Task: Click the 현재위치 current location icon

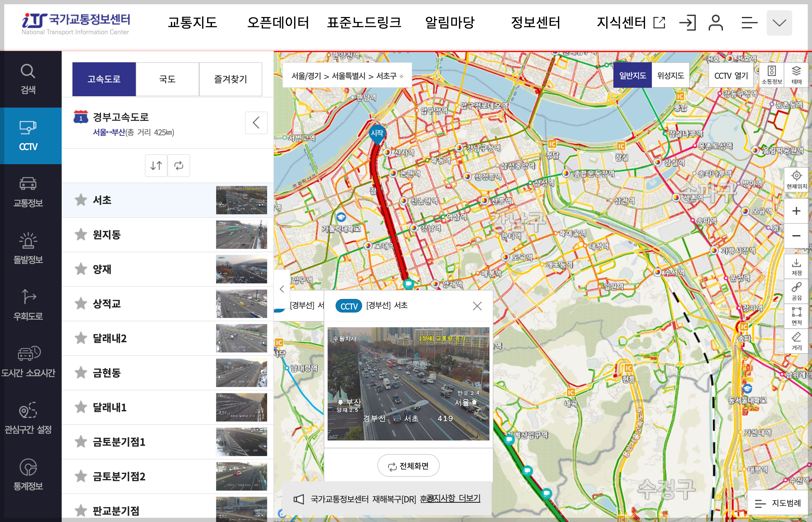Action: 796,179
